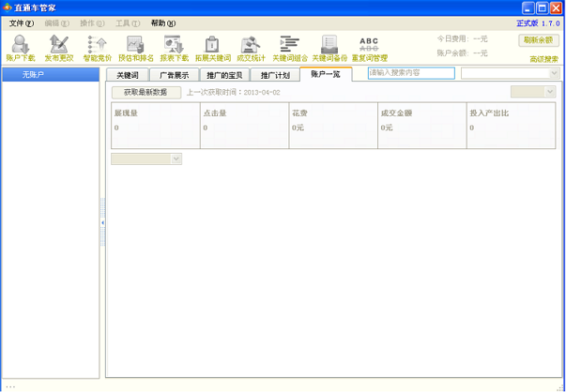The height and width of the screenshot is (392, 566).
Task: Click the 点击量 statistics cell
Action: 245,126
